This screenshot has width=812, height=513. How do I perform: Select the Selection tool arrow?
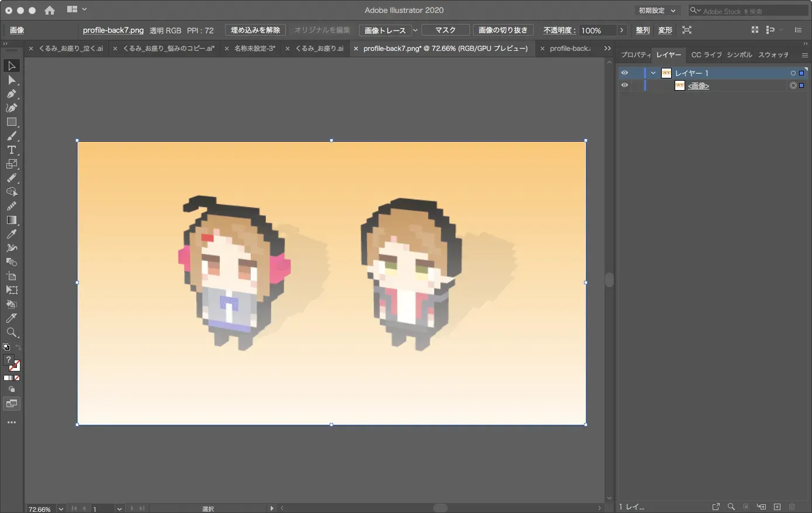click(11, 66)
